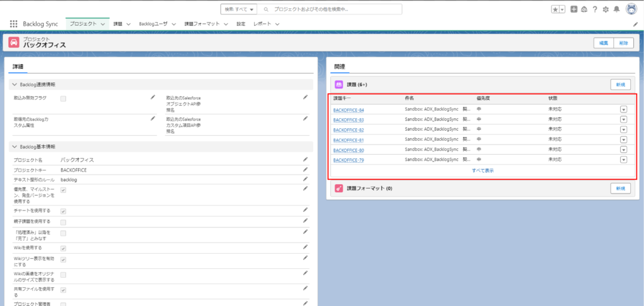The width and height of the screenshot is (644, 306).
Task: Edit Wikiツリー表示を有効にする via pencil icon
Action: (305, 258)
